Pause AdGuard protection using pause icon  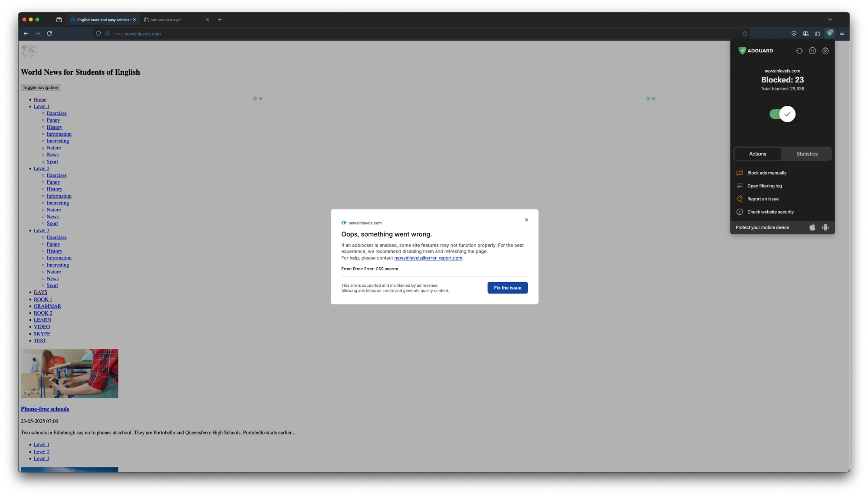pyautogui.click(x=812, y=50)
